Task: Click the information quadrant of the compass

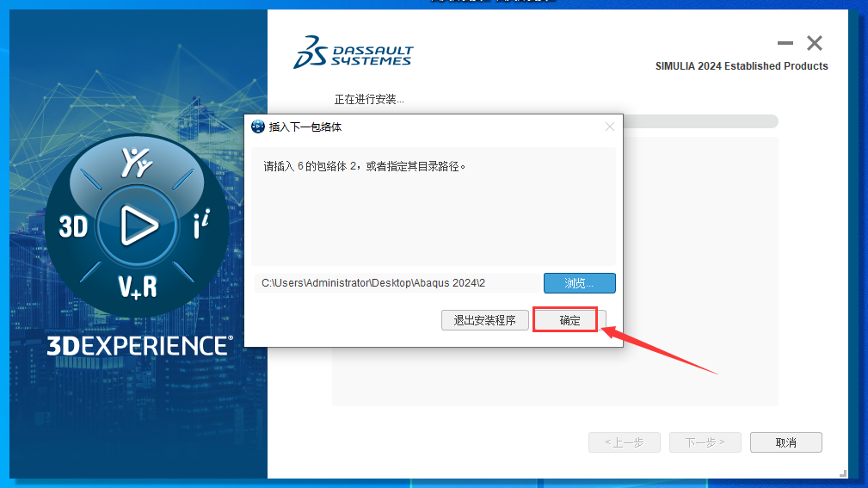Action: point(201,224)
